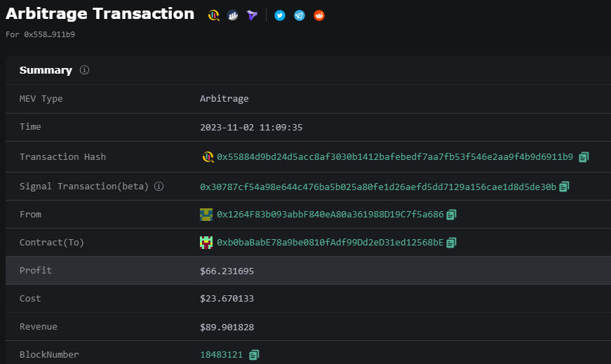Select the Arbitrage Transaction page title
Image resolution: width=611 pixels, height=364 pixels.
coord(100,14)
